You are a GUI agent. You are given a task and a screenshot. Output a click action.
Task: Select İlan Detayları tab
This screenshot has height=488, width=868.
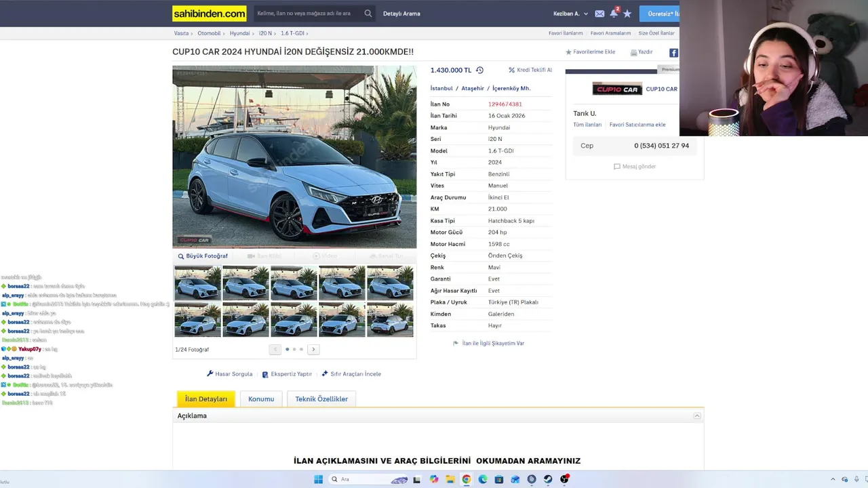tap(206, 399)
